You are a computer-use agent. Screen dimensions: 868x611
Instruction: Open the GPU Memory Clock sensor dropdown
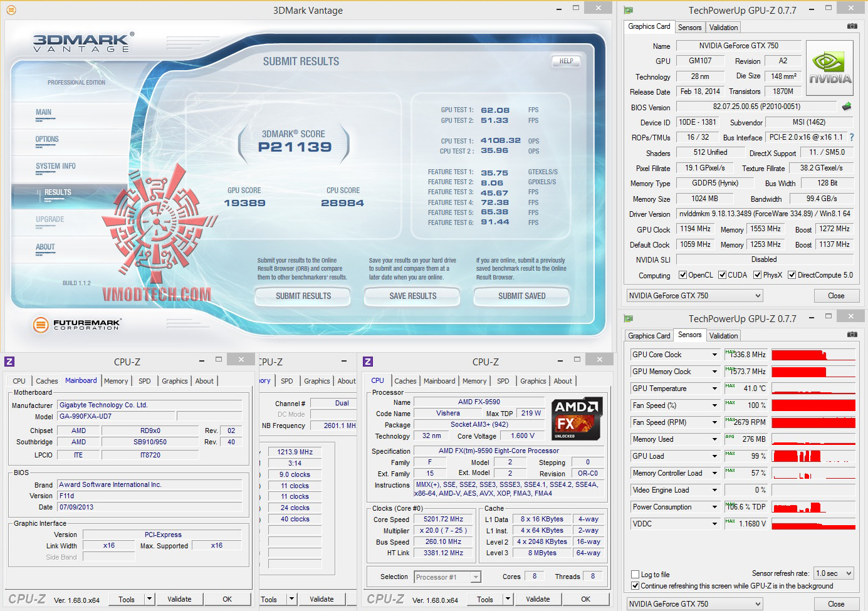pos(714,372)
